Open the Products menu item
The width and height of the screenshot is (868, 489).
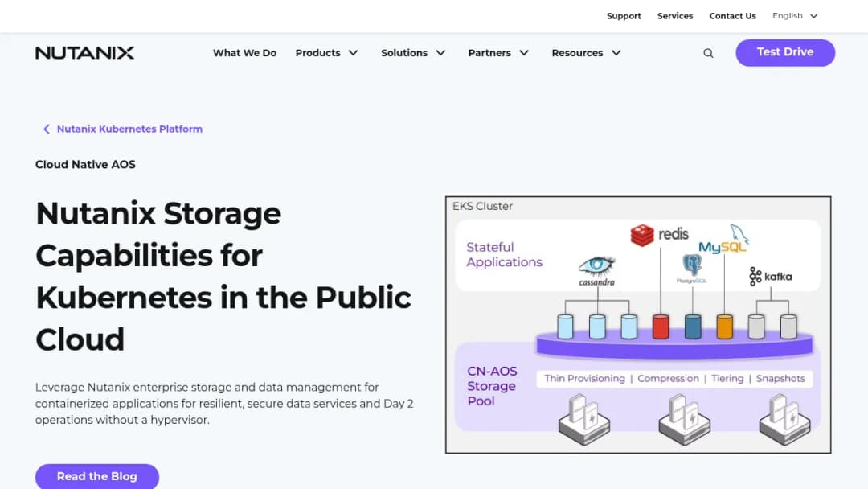(317, 53)
